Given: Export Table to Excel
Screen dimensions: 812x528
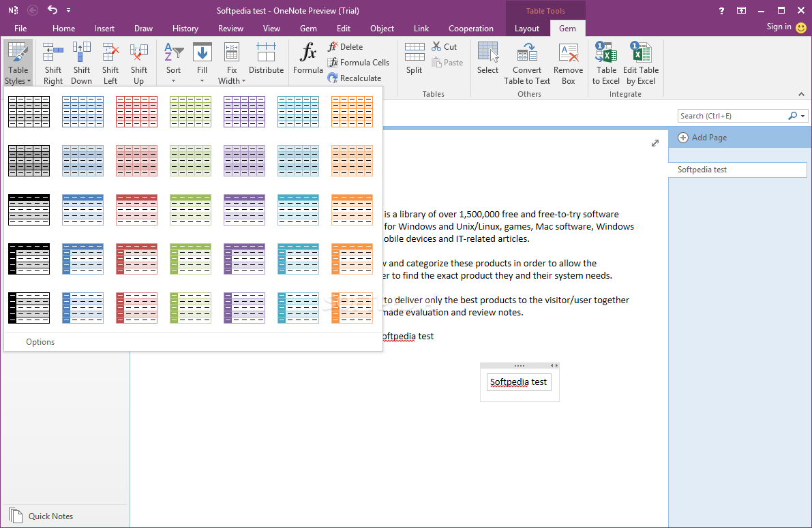Looking at the screenshot, I should tap(606, 63).
